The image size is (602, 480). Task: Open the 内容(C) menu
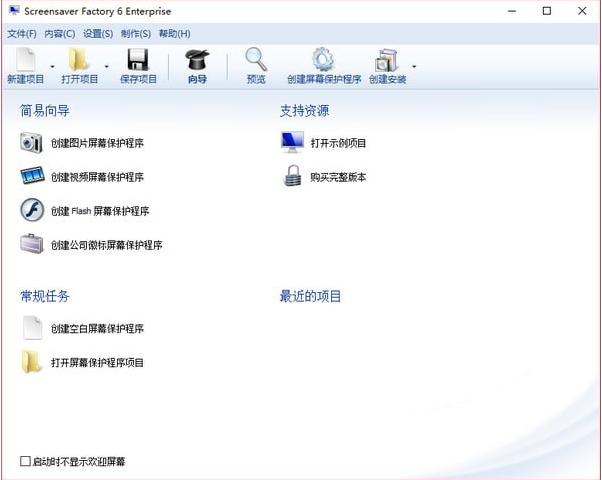pyautogui.click(x=60, y=34)
